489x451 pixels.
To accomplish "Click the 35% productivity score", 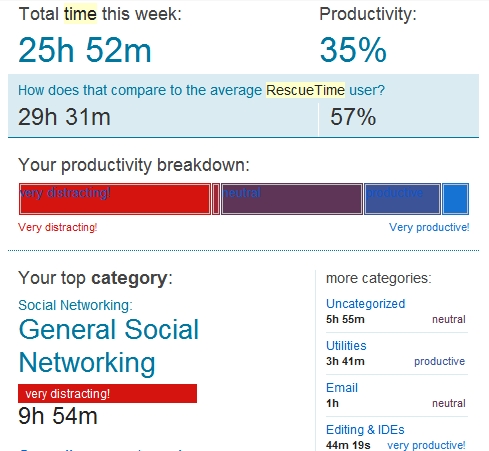I will (x=353, y=50).
